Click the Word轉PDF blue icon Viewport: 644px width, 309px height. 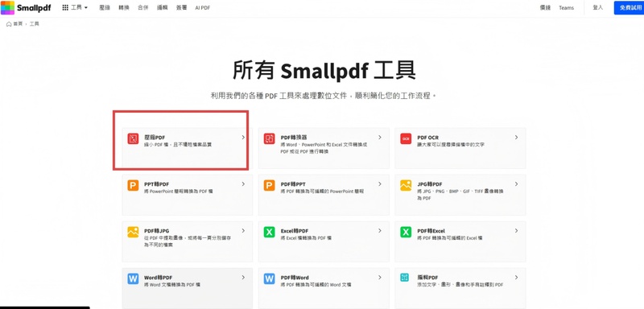pyautogui.click(x=133, y=279)
